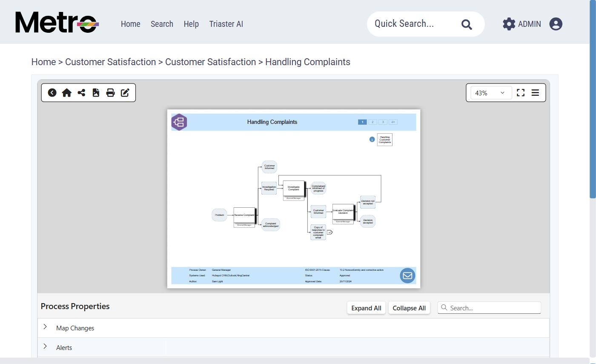
Task: Select level 2 in the map level selector
Action: pos(372,122)
